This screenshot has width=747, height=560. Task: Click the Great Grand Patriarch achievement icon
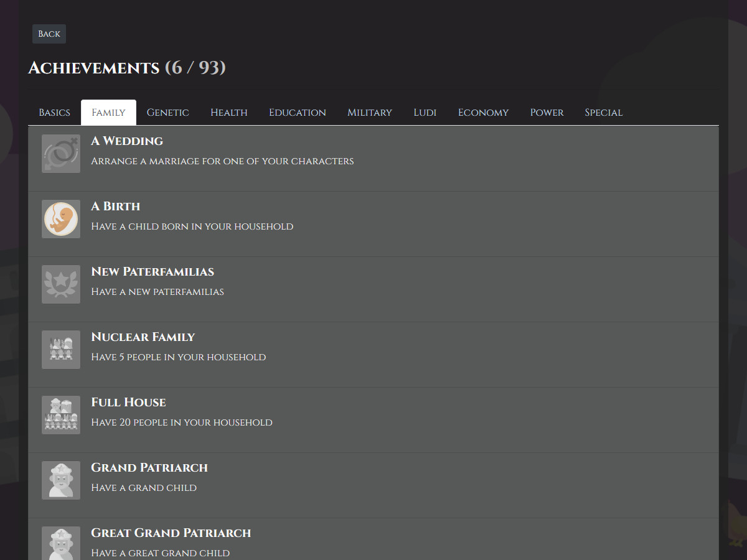point(60,543)
